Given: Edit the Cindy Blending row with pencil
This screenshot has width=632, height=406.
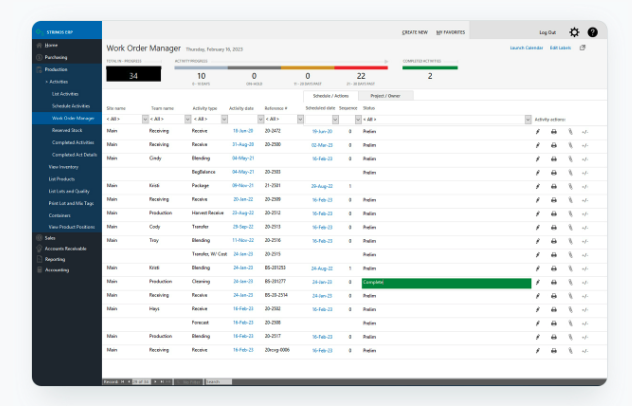Looking at the screenshot, I should [x=537, y=159].
